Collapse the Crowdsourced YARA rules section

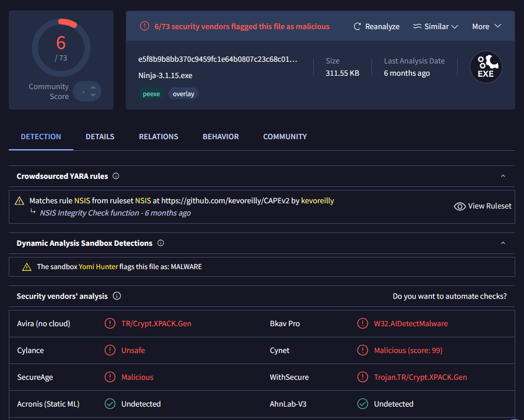(503, 176)
